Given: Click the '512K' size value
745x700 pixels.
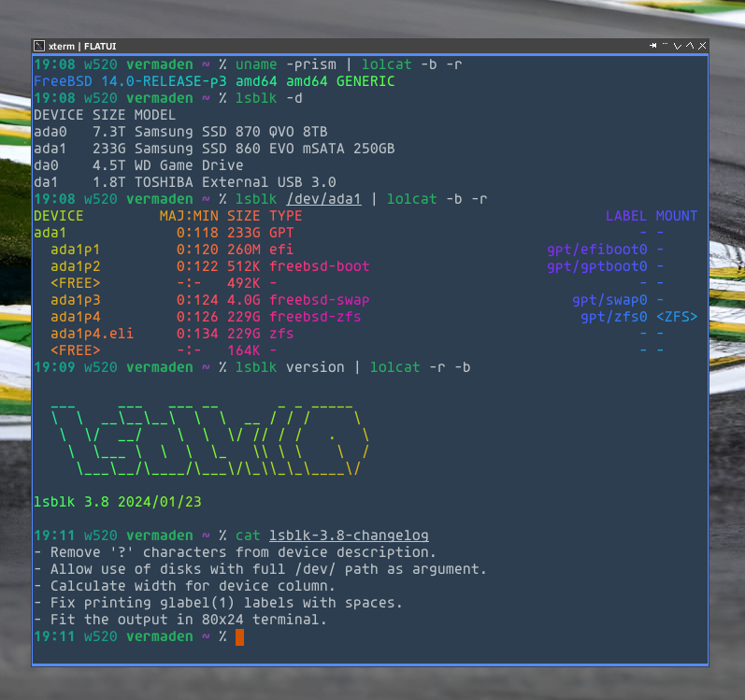Looking at the screenshot, I should (x=243, y=266).
